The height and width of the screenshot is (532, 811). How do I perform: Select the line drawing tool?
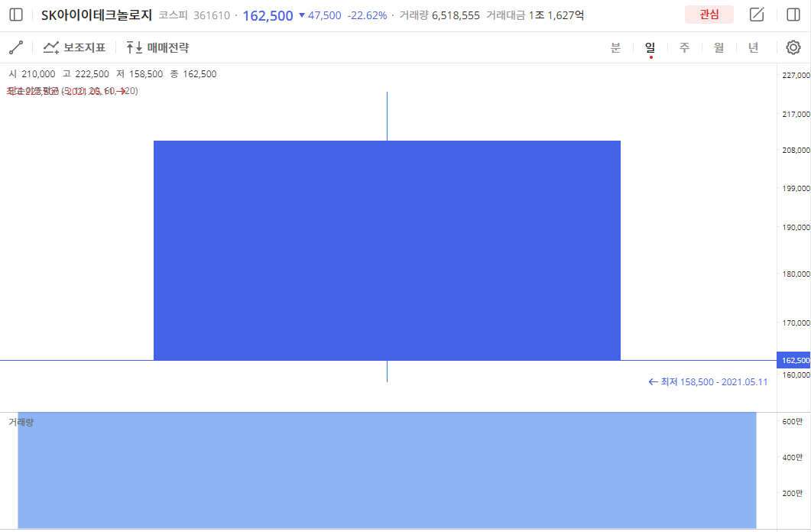pos(16,47)
